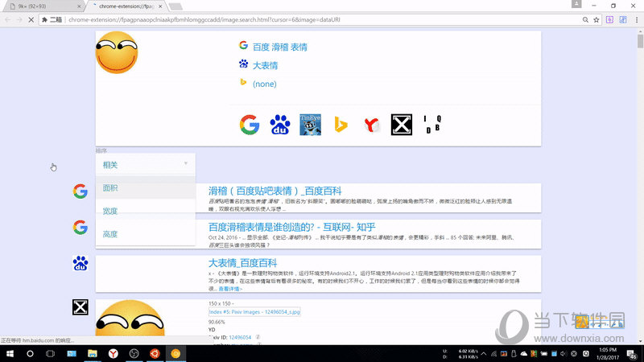
Task: Show hidden tray icons chevron
Action: (x=484, y=353)
